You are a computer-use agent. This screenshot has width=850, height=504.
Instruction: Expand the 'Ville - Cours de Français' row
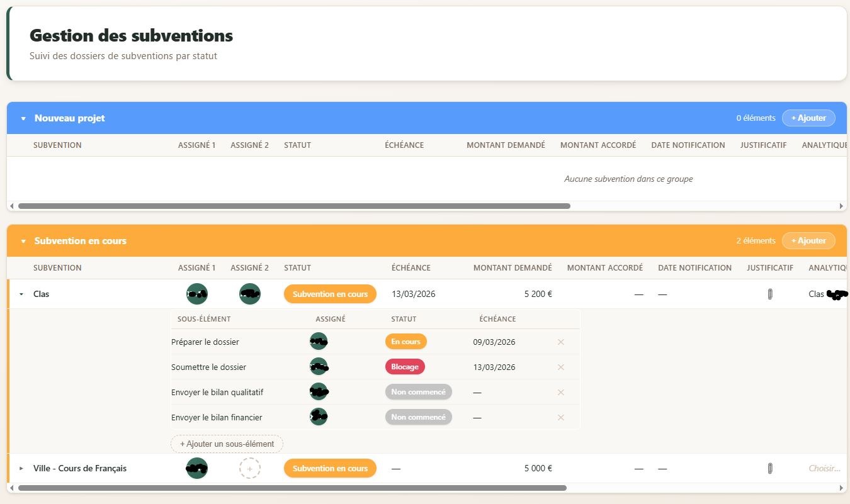click(x=21, y=468)
